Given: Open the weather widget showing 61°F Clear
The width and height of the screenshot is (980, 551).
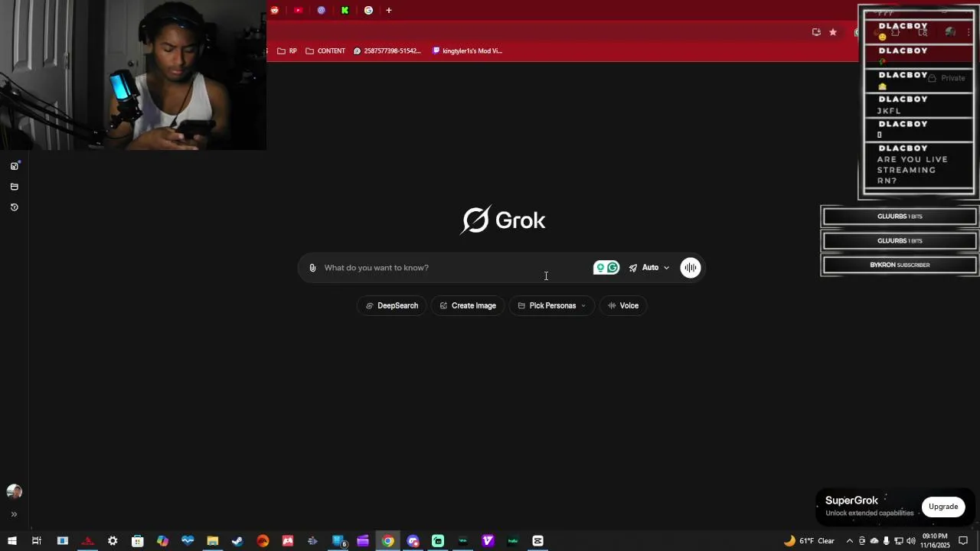Looking at the screenshot, I should [x=809, y=541].
